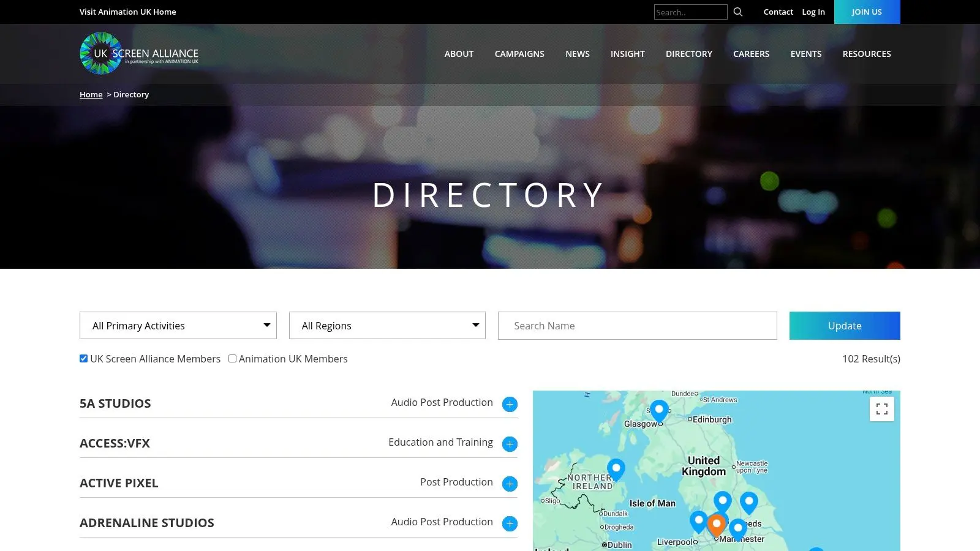Open the All Regions dropdown

click(387, 326)
